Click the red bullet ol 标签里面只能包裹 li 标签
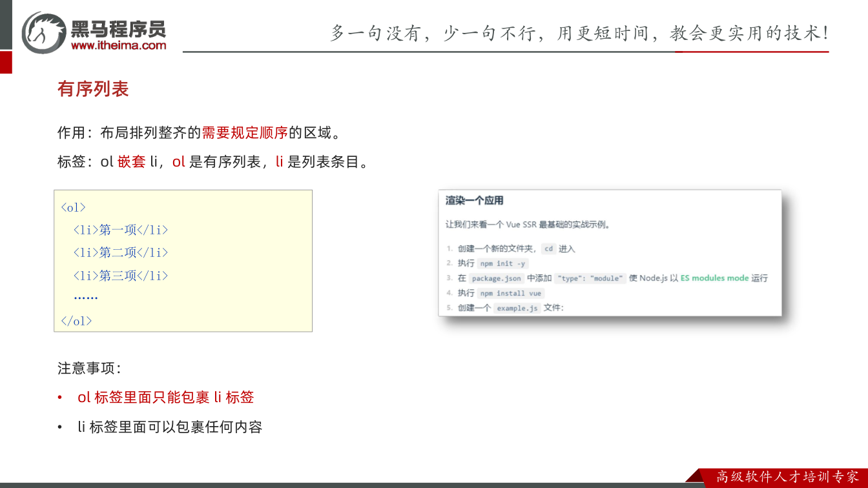 pos(166,398)
